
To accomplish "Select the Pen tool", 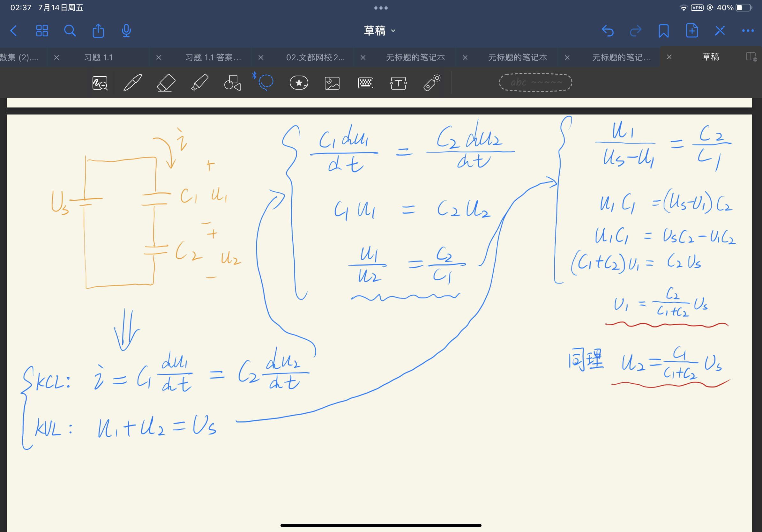I will [x=132, y=83].
